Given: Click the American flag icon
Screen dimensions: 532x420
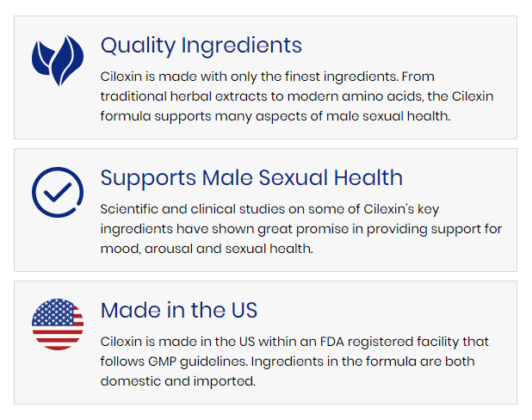Looking at the screenshot, I should pyautogui.click(x=58, y=324).
